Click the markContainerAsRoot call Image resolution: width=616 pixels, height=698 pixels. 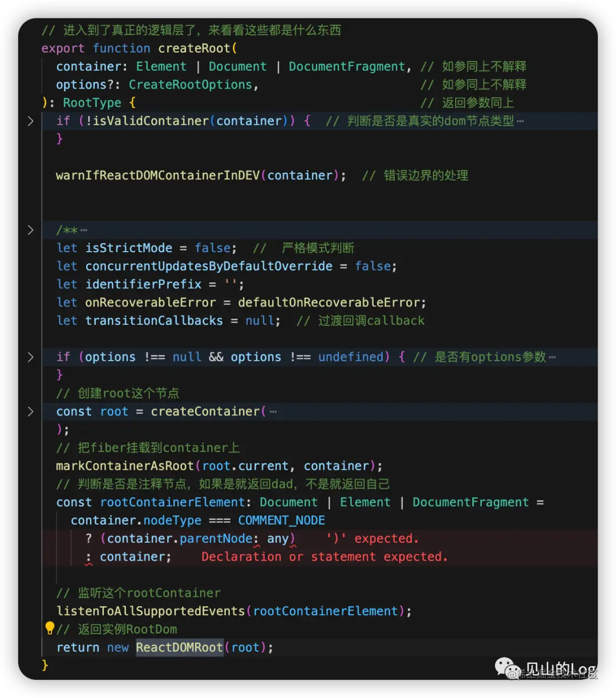125,466
